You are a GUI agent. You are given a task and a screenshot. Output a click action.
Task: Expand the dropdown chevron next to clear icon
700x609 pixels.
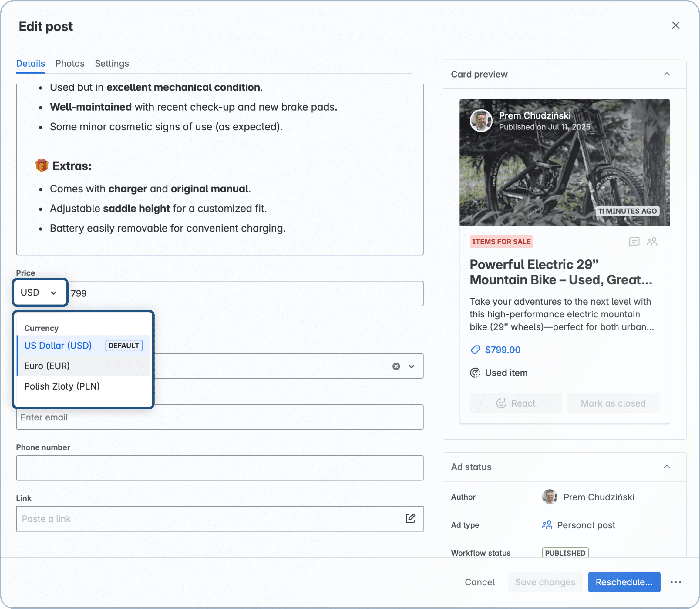point(411,366)
